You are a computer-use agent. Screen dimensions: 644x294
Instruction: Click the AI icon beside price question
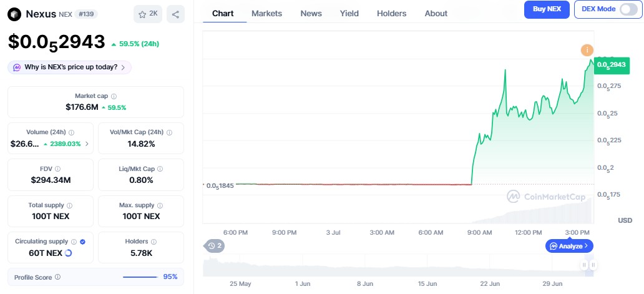point(17,67)
